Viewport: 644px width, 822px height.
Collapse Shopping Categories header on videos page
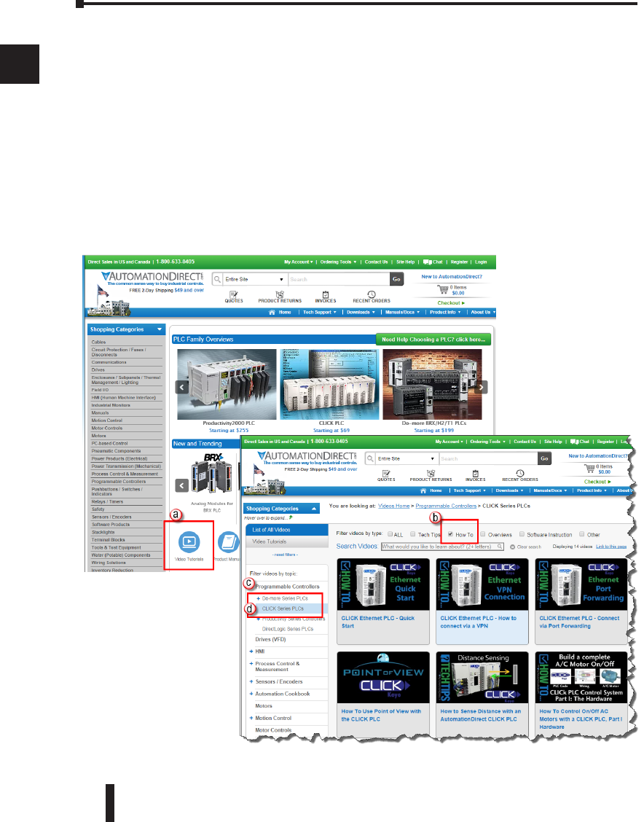281,509
